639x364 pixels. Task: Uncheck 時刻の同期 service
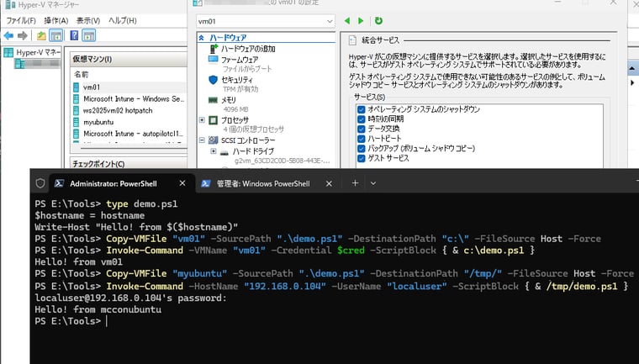[361, 119]
